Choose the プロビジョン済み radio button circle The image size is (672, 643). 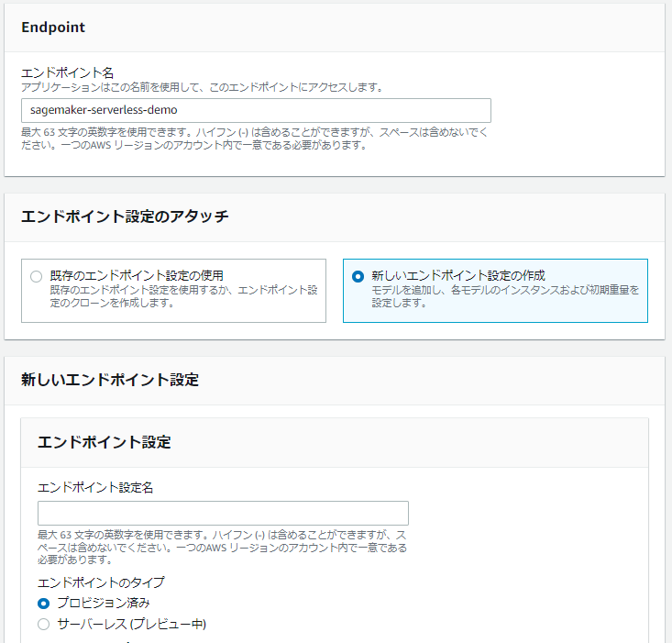(x=43, y=604)
